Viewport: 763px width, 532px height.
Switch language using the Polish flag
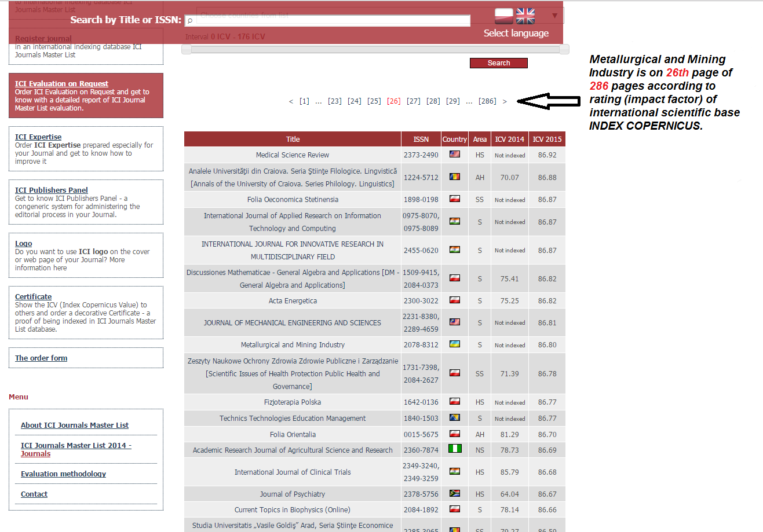tap(503, 16)
